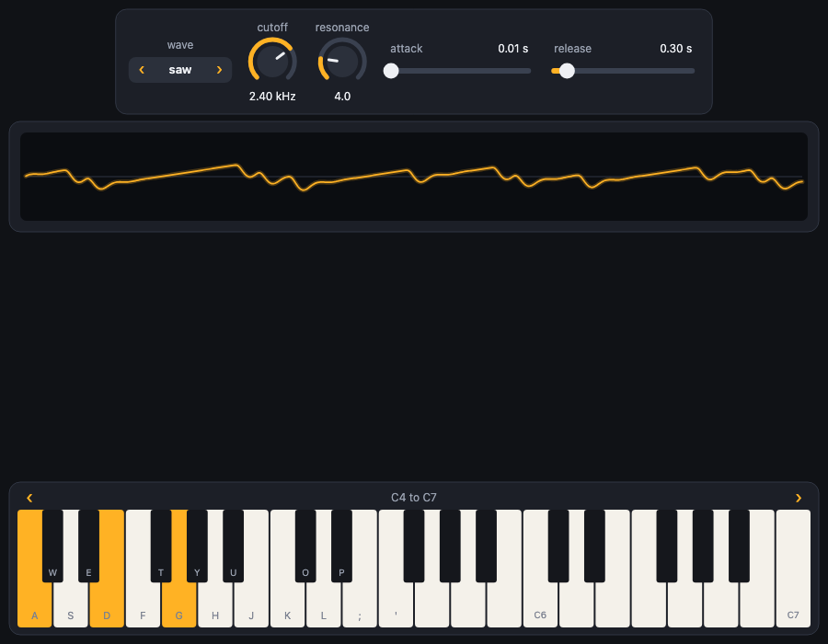The width and height of the screenshot is (828, 644).
Task: Click the oscilloscope waveform display
Action: click(414, 177)
